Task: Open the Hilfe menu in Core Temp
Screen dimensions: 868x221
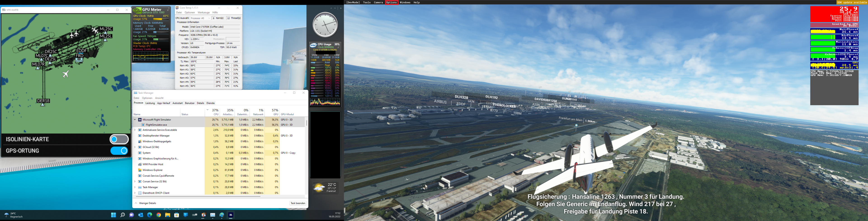Action: (215, 12)
